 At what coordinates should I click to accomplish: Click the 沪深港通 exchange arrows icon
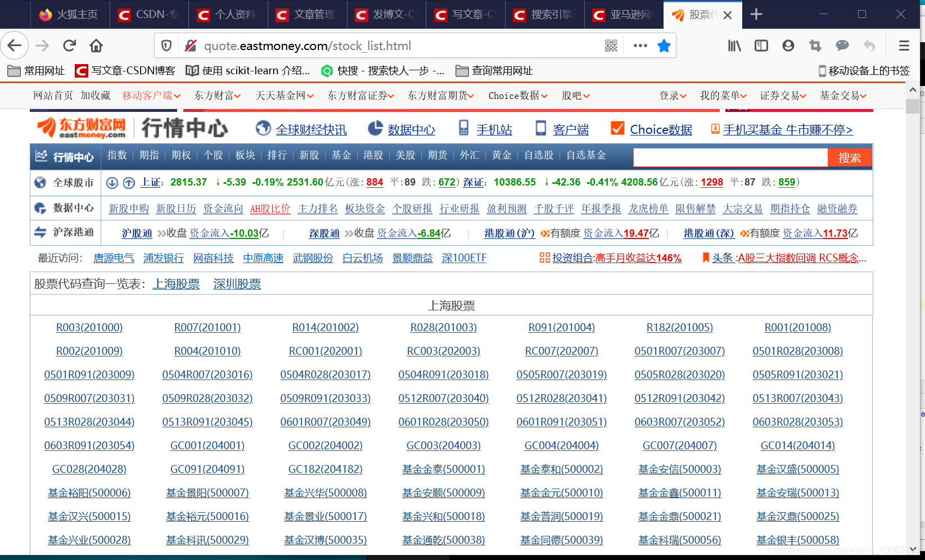coord(40,232)
